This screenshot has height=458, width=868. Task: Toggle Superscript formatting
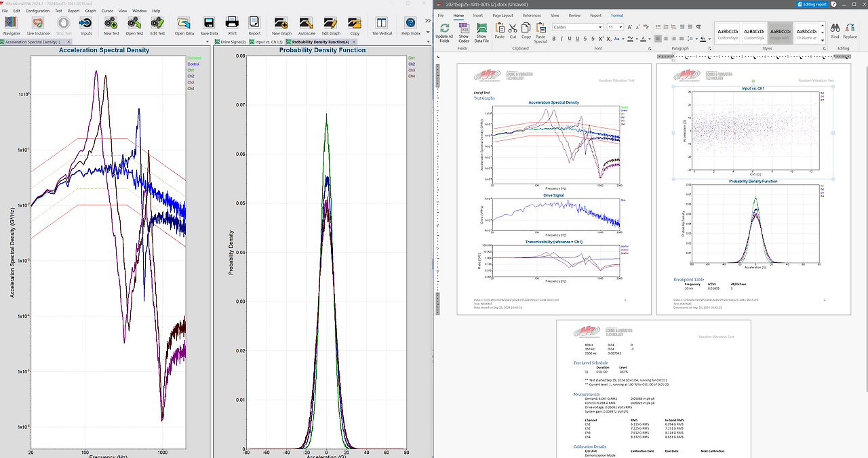click(x=601, y=39)
